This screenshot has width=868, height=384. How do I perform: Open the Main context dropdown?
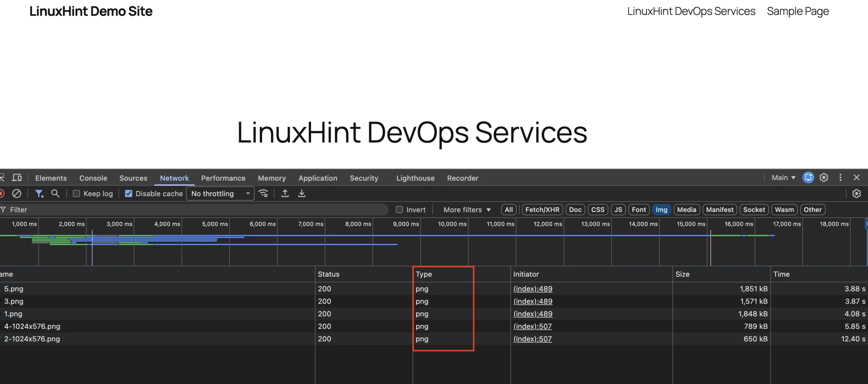point(783,177)
